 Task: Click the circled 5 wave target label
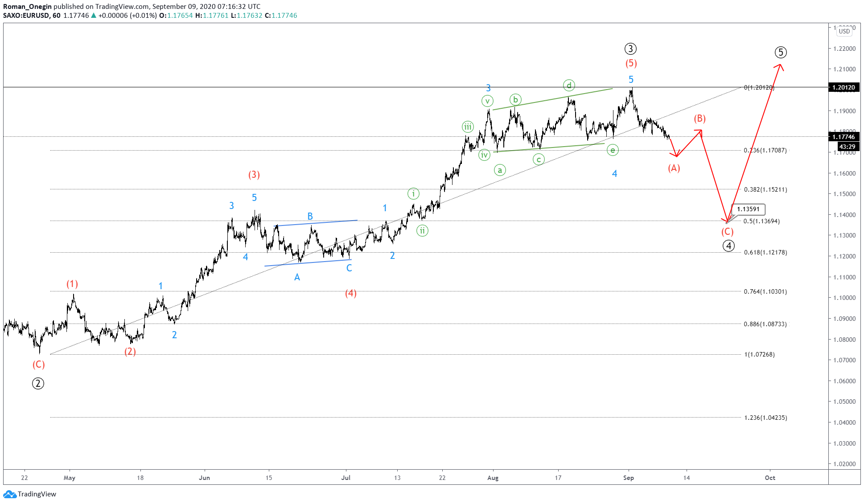[x=781, y=53]
